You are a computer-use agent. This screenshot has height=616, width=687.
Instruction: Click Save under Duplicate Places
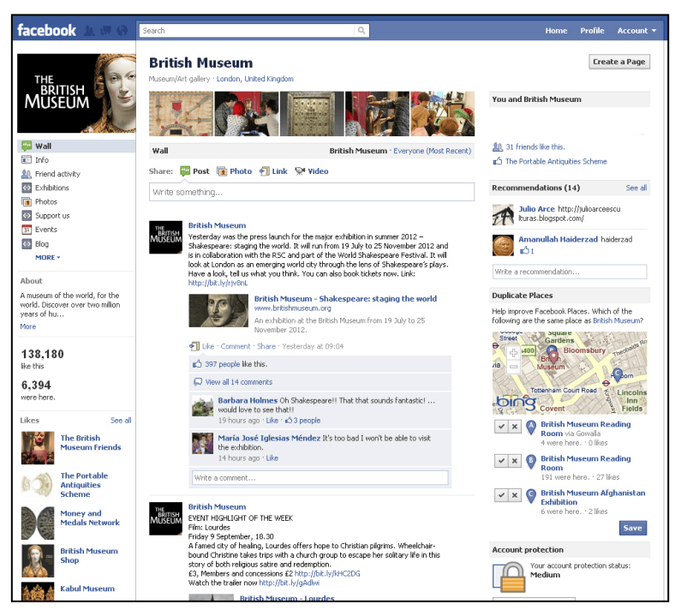[633, 528]
